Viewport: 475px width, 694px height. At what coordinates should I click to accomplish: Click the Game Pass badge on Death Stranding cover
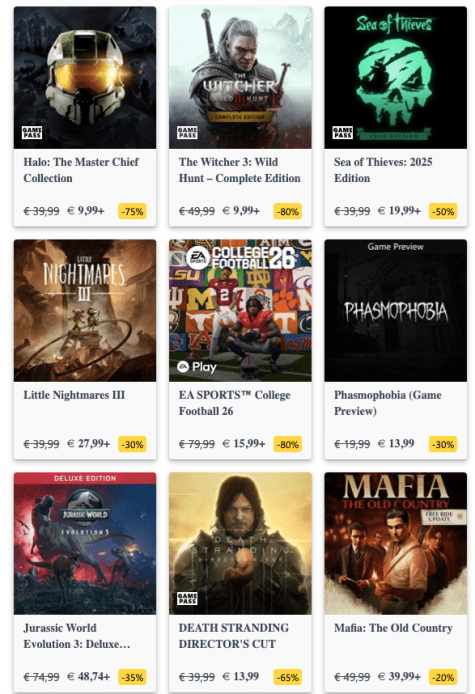187,598
